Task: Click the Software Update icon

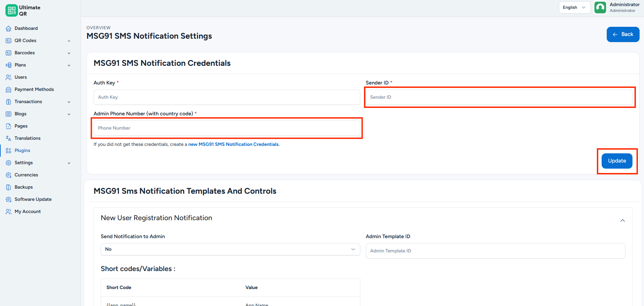Action: 8,199
